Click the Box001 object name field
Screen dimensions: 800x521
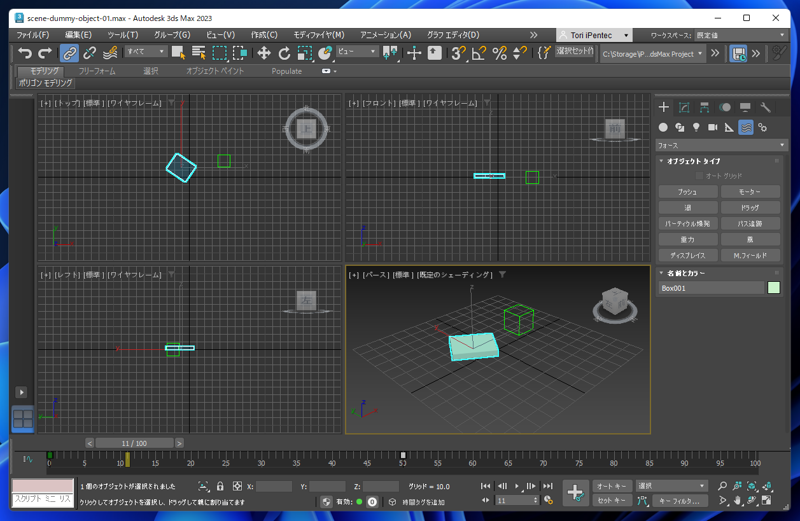(x=710, y=288)
